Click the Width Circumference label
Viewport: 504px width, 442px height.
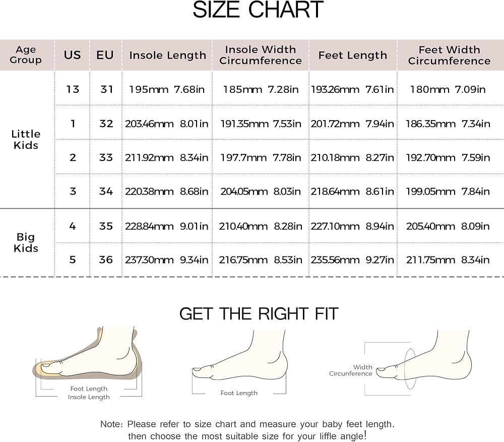coord(351,370)
